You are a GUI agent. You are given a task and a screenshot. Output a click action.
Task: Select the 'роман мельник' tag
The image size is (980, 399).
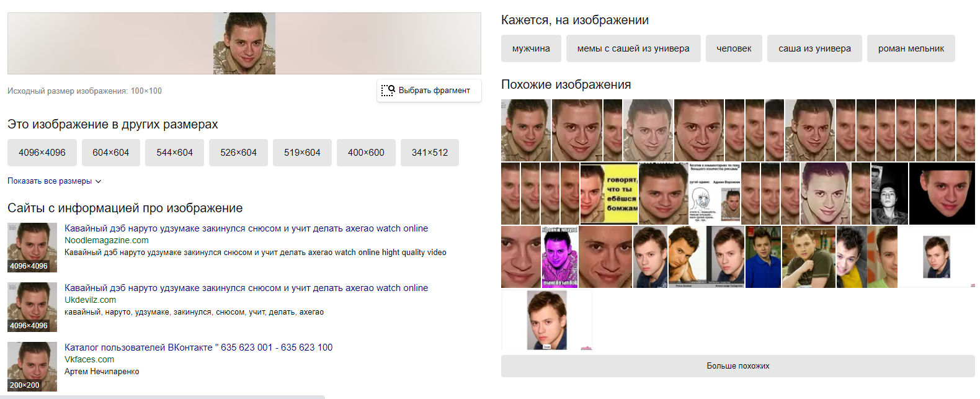point(911,48)
